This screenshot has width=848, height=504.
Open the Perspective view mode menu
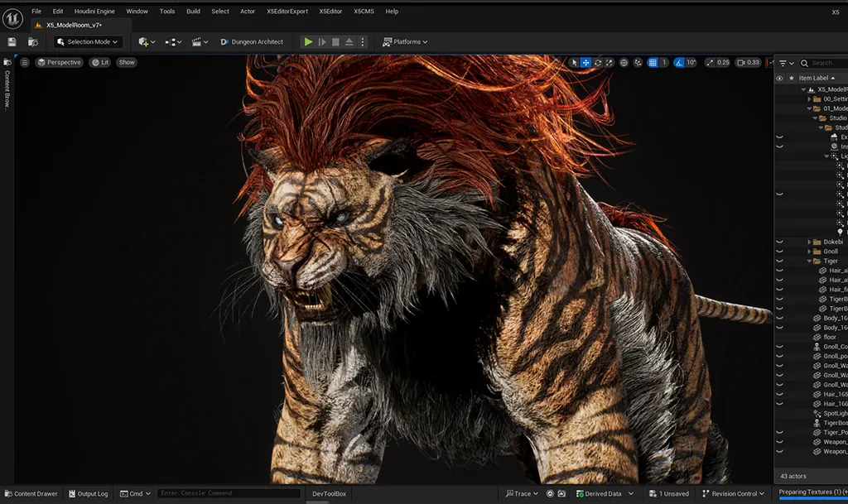point(59,63)
